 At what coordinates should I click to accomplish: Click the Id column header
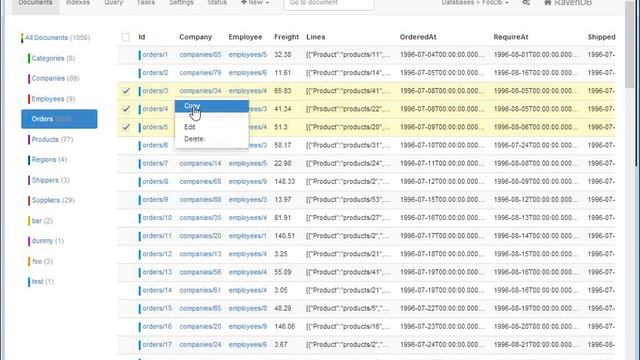[142, 37]
